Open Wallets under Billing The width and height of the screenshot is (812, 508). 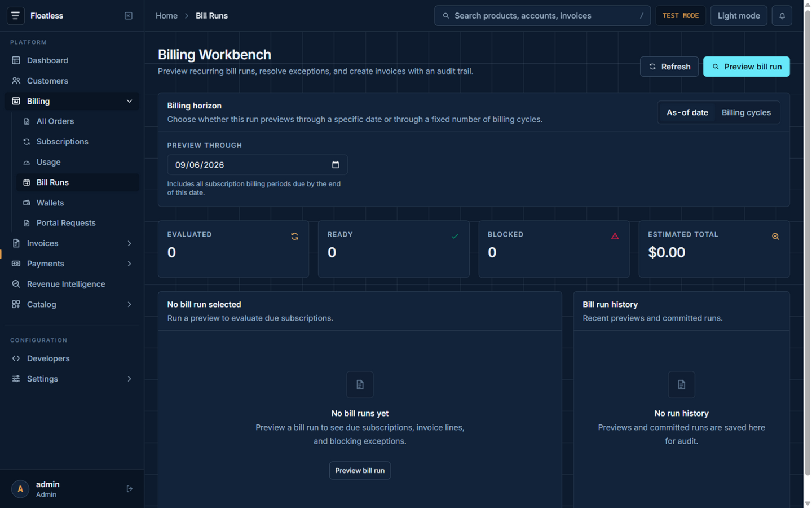tap(78, 203)
